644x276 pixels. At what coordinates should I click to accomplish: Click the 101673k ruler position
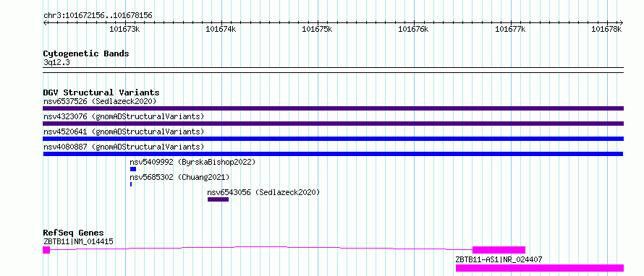pyautogui.click(x=125, y=29)
